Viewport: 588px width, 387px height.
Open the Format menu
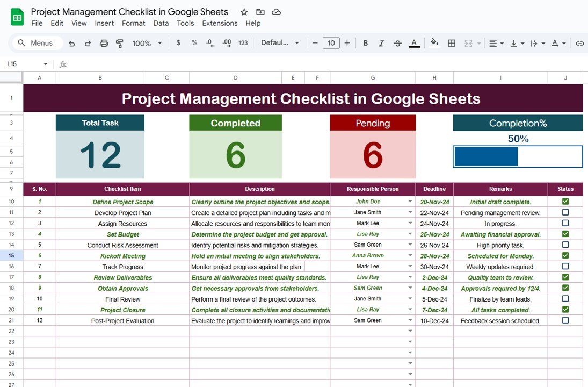pyautogui.click(x=134, y=23)
